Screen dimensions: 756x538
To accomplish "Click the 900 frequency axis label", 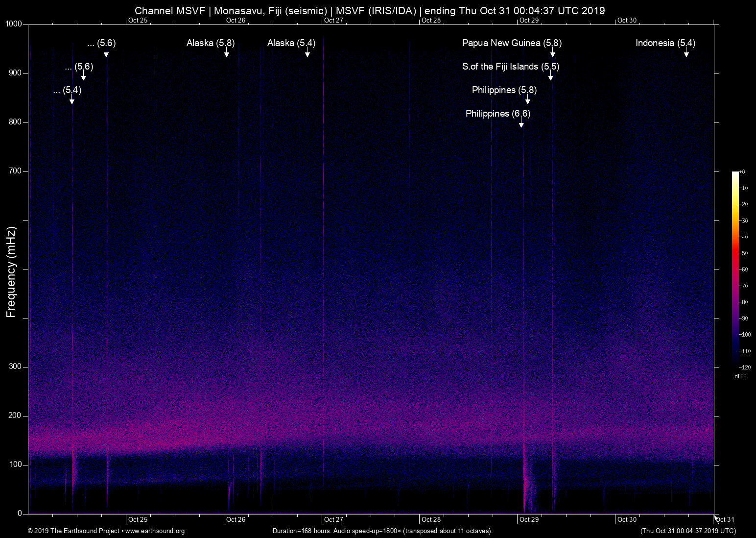I will (x=16, y=73).
